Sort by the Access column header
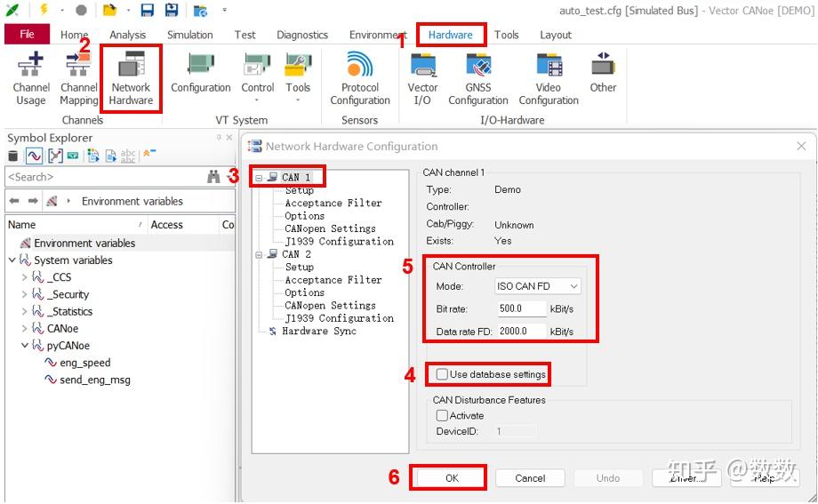This screenshot has width=818, height=504. tap(182, 224)
